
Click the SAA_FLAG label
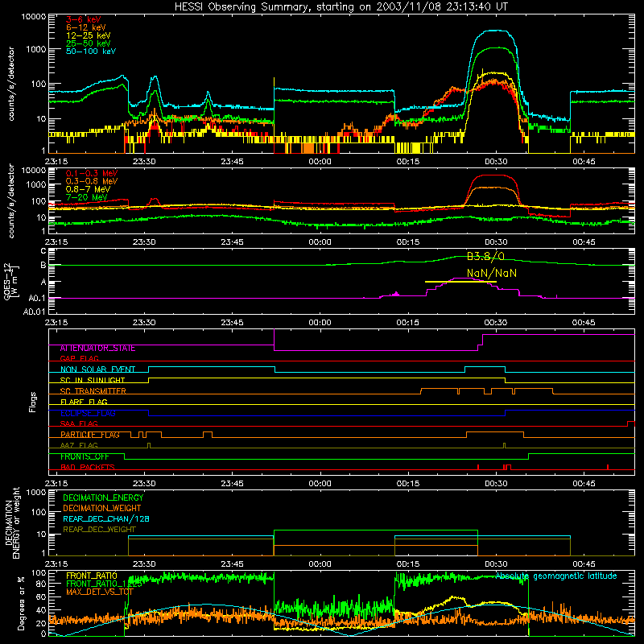(79, 423)
